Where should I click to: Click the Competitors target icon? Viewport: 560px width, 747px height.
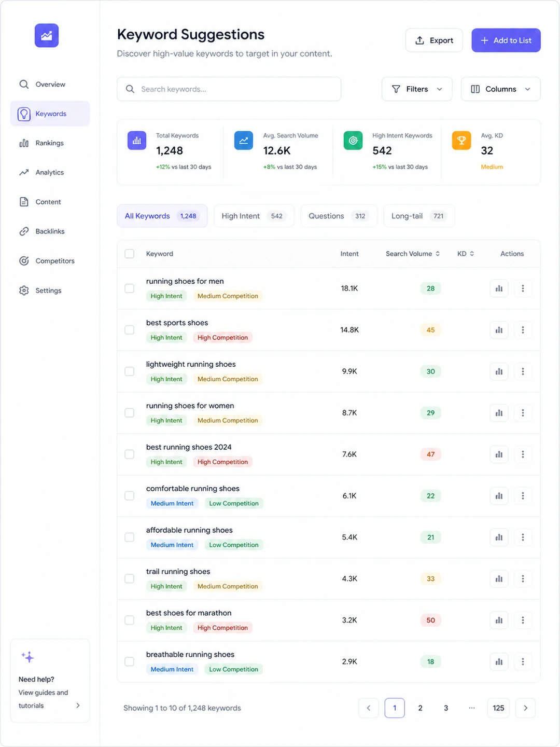(x=24, y=261)
